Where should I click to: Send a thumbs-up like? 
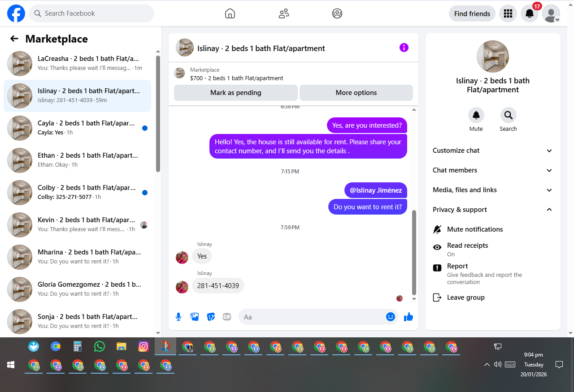[408, 317]
